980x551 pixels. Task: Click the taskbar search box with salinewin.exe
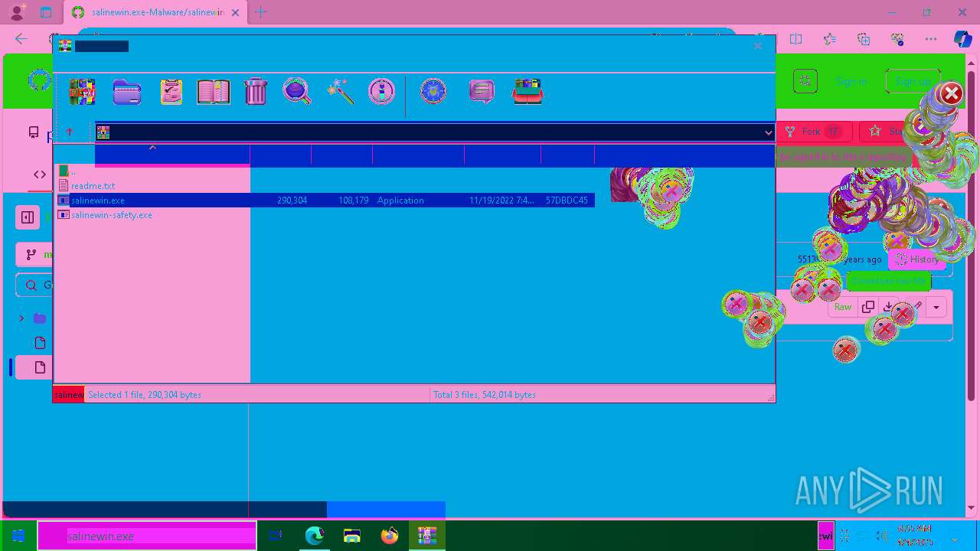146,536
